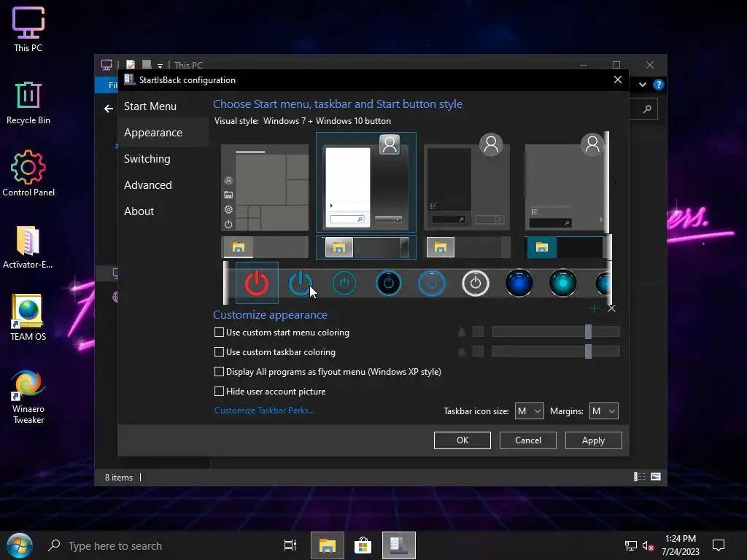Image resolution: width=747 pixels, height=560 pixels.
Task: Select the Windows 10 tiled start menu thumbnail
Action: 265,188
